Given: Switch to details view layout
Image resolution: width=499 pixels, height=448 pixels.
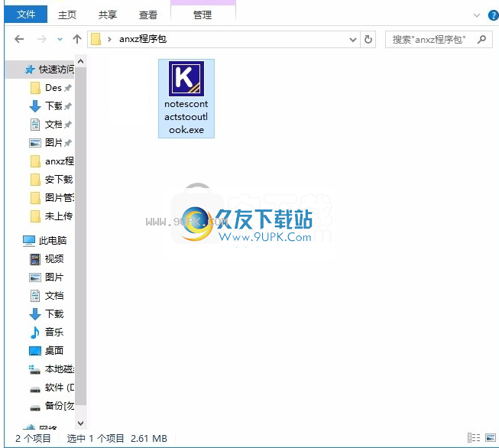Looking at the screenshot, I should point(474,438).
